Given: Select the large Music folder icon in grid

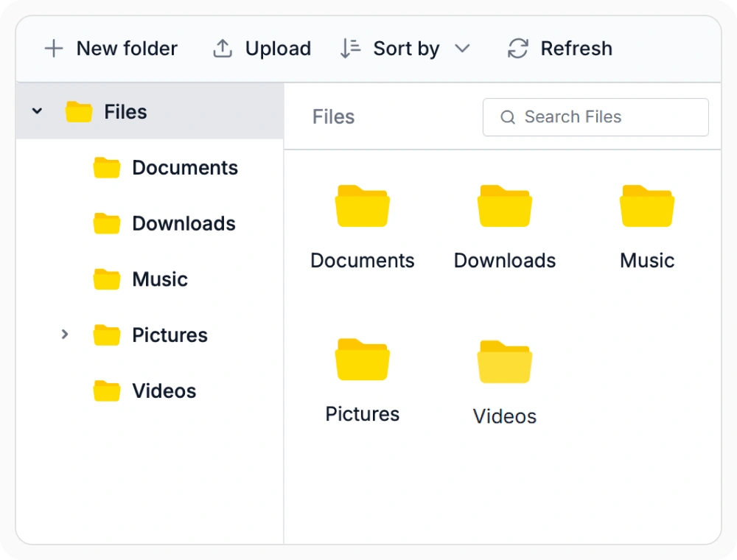Looking at the screenshot, I should (x=647, y=206).
